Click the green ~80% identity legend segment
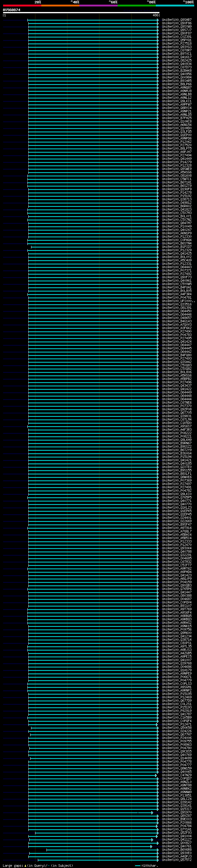 [137, 6]
